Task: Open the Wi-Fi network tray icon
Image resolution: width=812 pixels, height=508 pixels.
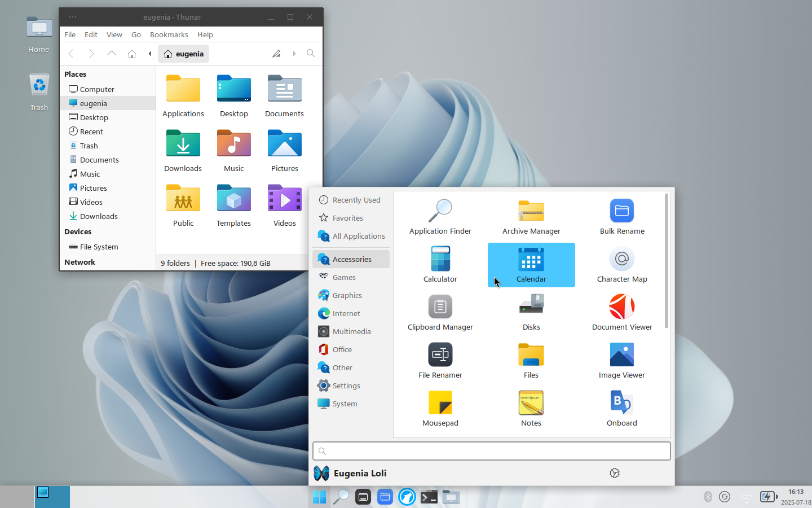Action: [746, 497]
